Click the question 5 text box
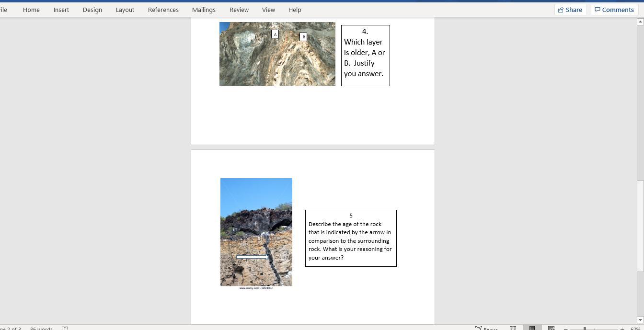Viewport: 644px width, 330px height. (351, 238)
